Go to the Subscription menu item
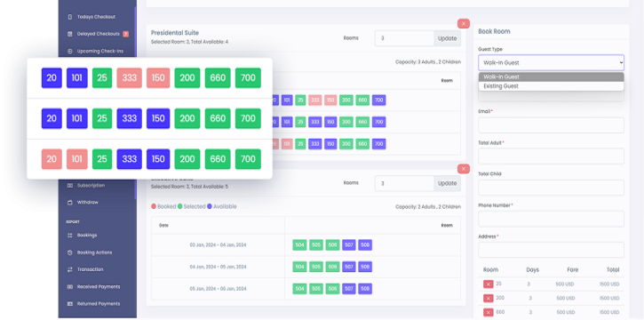The width and height of the screenshot is (644, 320). point(91,186)
